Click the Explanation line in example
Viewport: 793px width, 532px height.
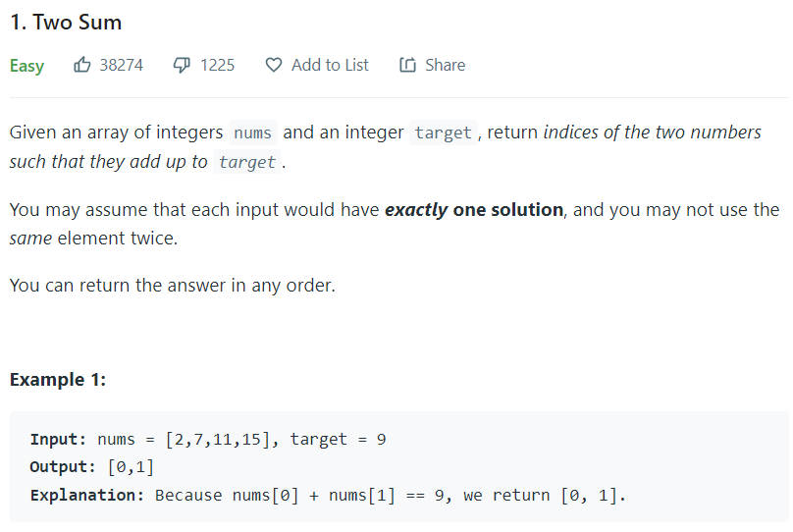point(328,495)
